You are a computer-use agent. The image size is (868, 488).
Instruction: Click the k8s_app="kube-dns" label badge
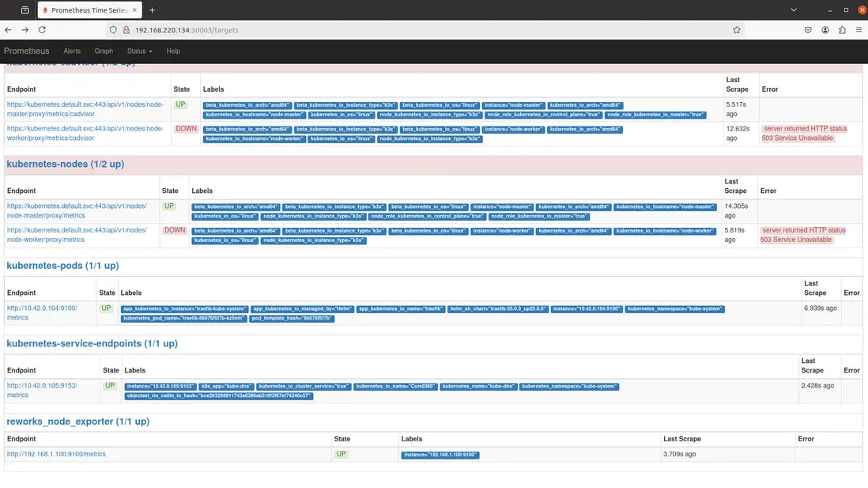226,387
